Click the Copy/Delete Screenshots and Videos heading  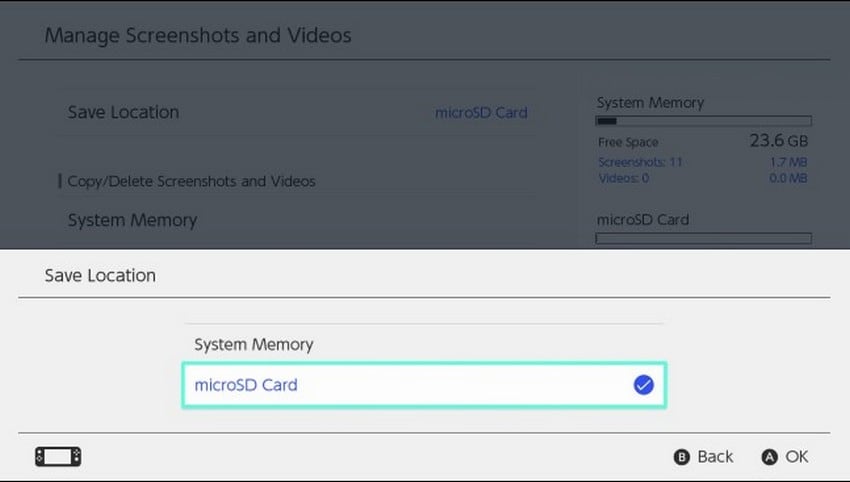pyautogui.click(x=191, y=181)
